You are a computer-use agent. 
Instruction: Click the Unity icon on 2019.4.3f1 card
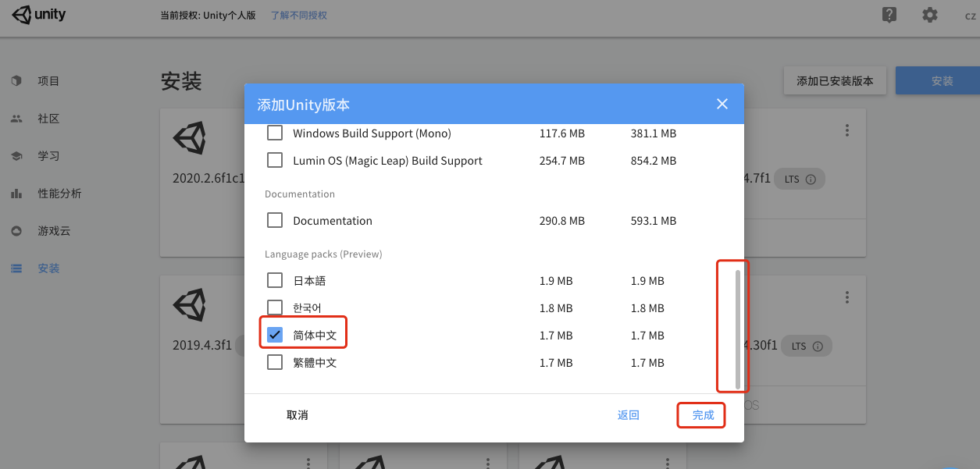point(190,305)
